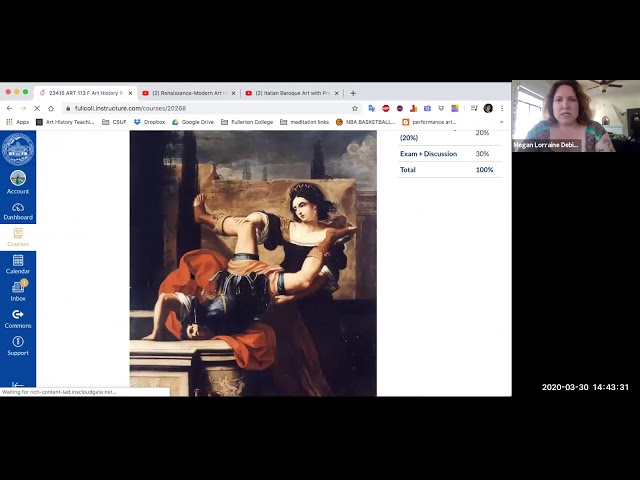
Task: Open the Dropbox bookmark
Action: [x=149, y=122]
